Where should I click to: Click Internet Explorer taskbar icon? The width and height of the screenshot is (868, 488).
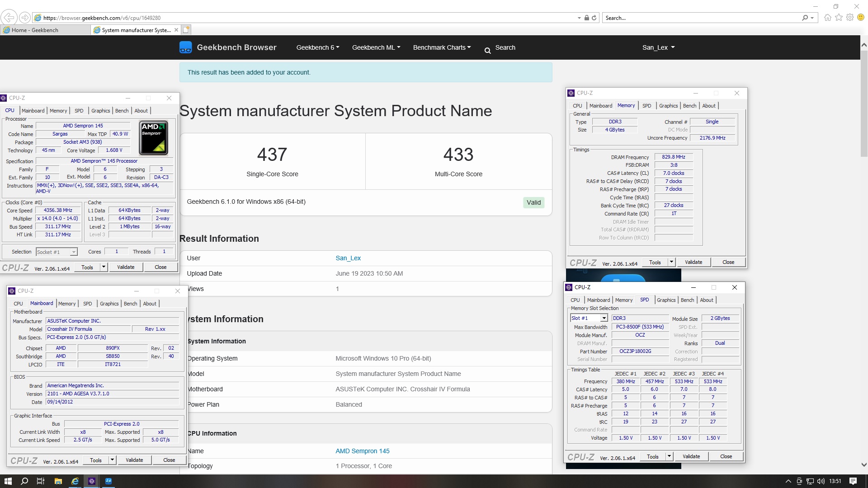point(75,481)
